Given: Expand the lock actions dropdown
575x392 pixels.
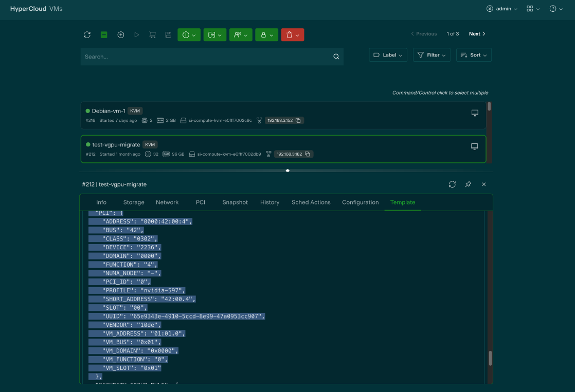Looking at the screenshot, I should [266, 34].
